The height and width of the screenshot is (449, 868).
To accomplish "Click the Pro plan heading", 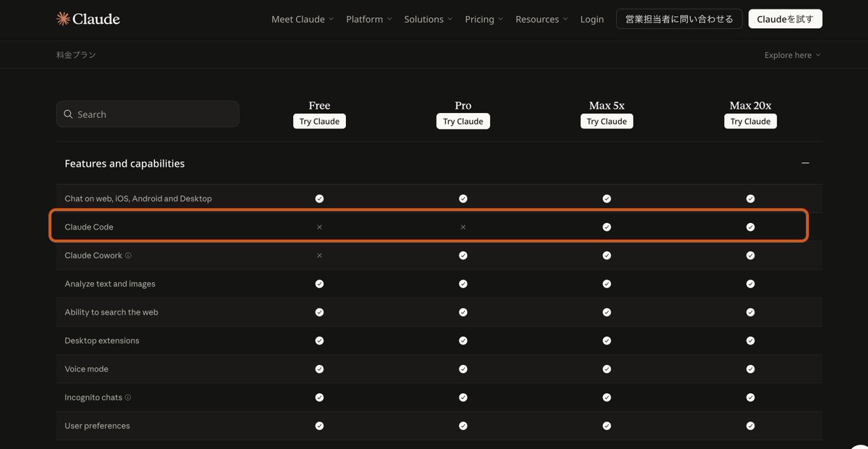I will point(463,105).
